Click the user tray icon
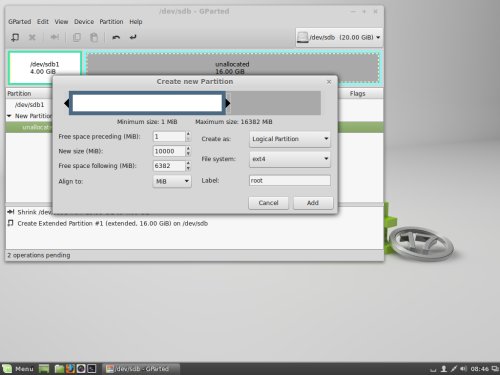Screen dimensions: 500x375 [x=444, y=369]
